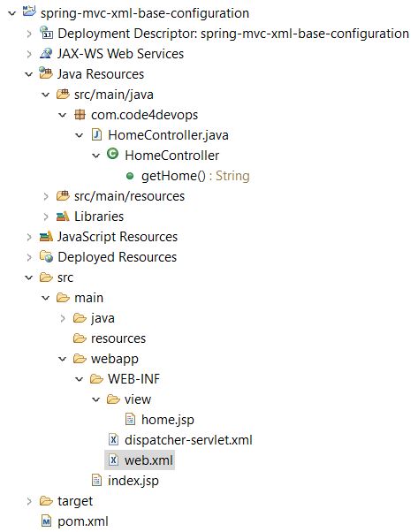The width and height of the screenshot is (418, 532).
Task: Collapse the WEB-INF folder
Action: coord(79,379)
